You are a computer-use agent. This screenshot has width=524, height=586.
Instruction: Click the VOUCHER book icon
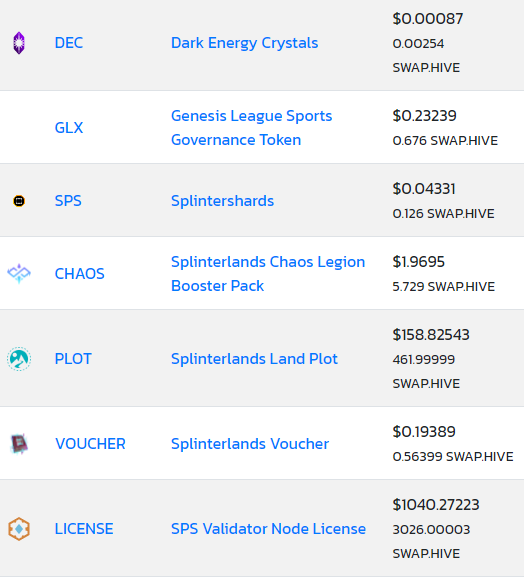point(19,444)
